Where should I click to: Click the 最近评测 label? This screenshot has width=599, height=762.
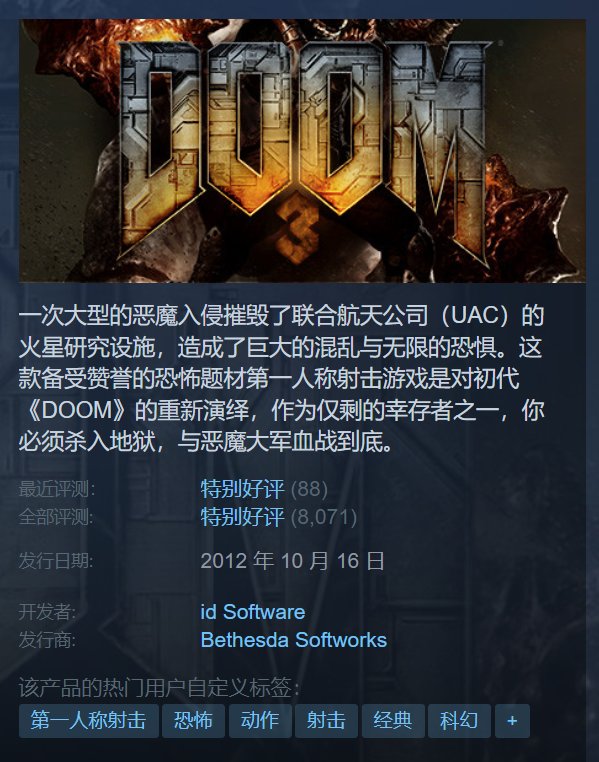(x=57, y=489)
